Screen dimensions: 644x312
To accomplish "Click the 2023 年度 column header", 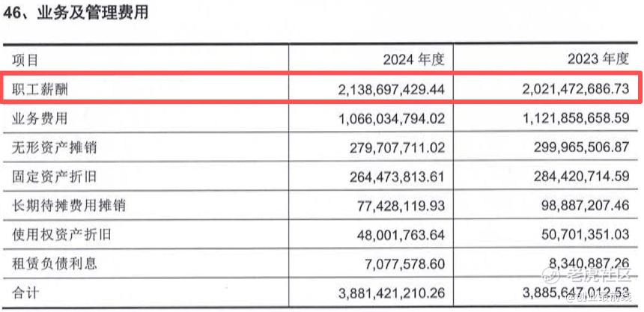I will [598, 60].
